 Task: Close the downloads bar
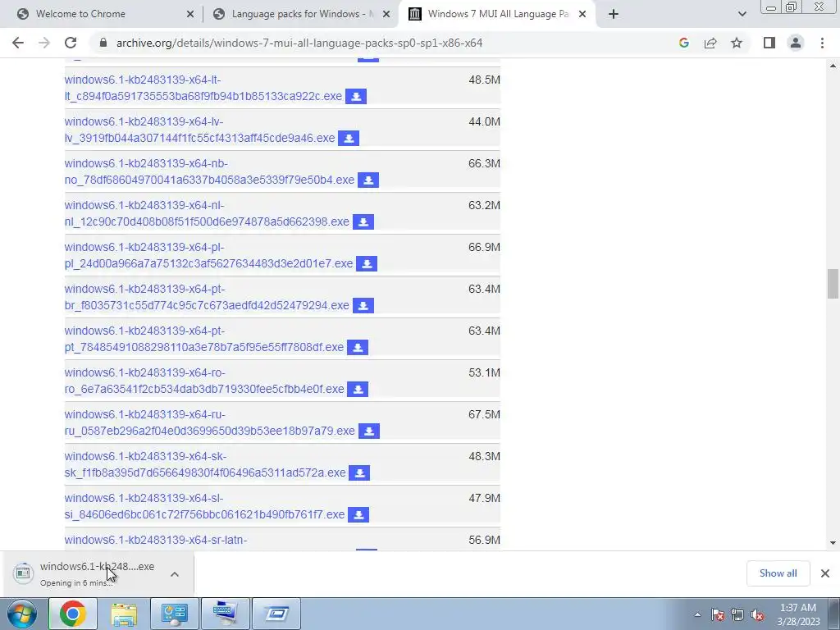pos(825,573)
